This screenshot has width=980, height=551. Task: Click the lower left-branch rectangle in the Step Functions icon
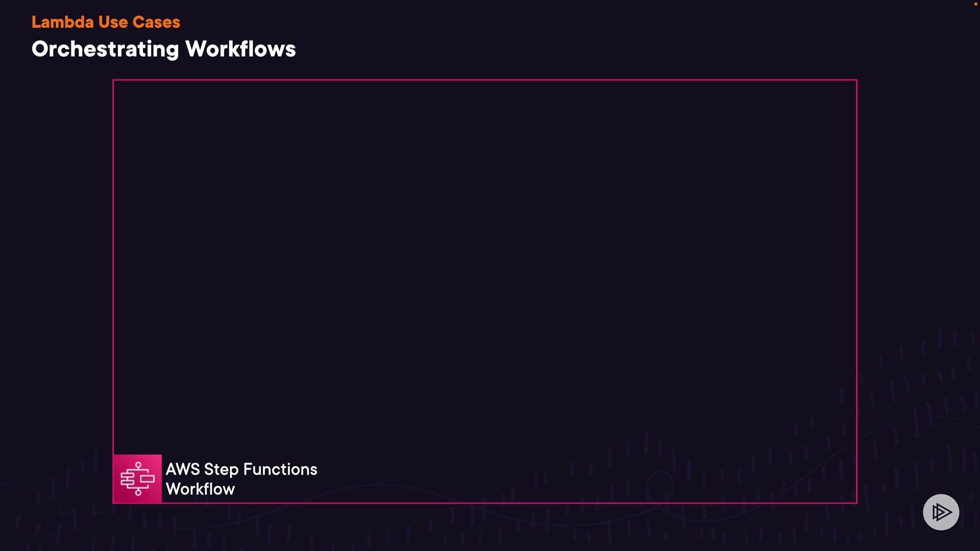127,482
